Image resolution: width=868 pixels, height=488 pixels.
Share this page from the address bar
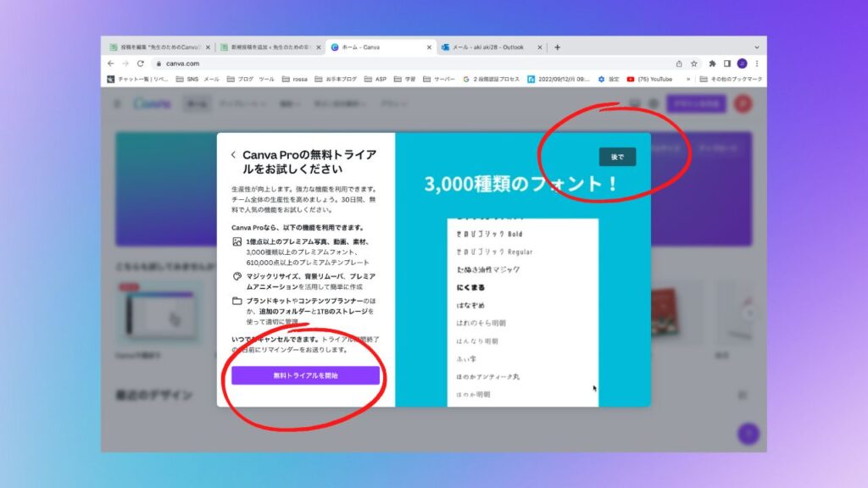click(x=679, y=64)
